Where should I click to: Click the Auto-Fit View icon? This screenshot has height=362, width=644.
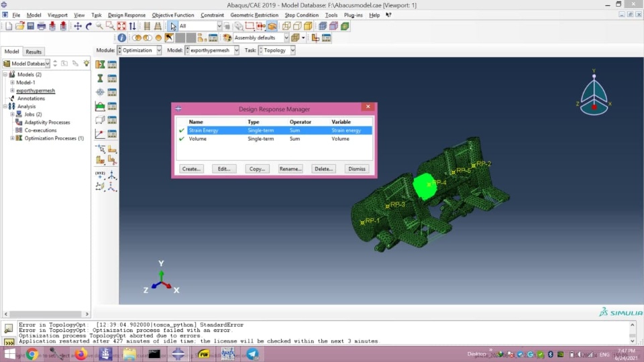tap(121, 26)
